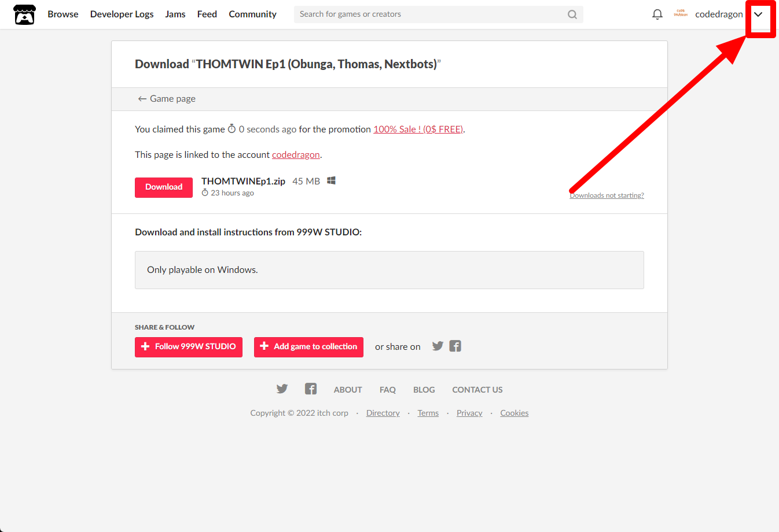Click the 45 MB file size
Image resolution: width=779 pixels, height=532 pixels.
tap(306, 181)
